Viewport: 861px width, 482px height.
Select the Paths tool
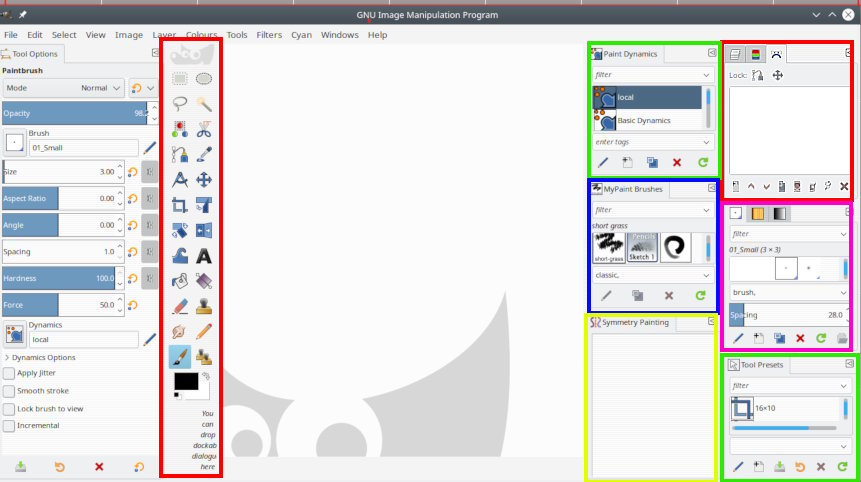tap(180, 155)
